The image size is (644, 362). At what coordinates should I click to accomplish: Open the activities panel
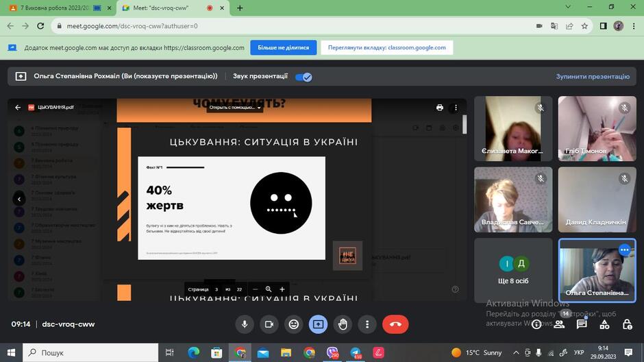point(604,324)
